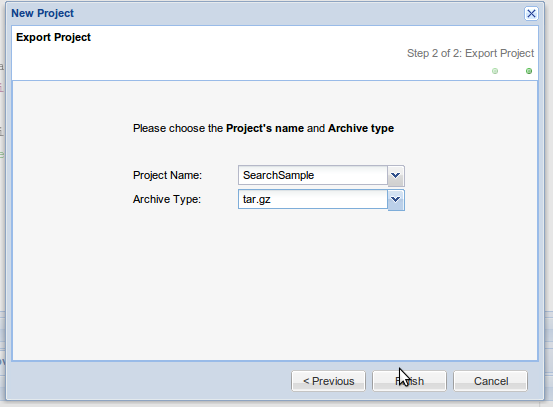
Task: Click the Project Name label
Action: 167,175
